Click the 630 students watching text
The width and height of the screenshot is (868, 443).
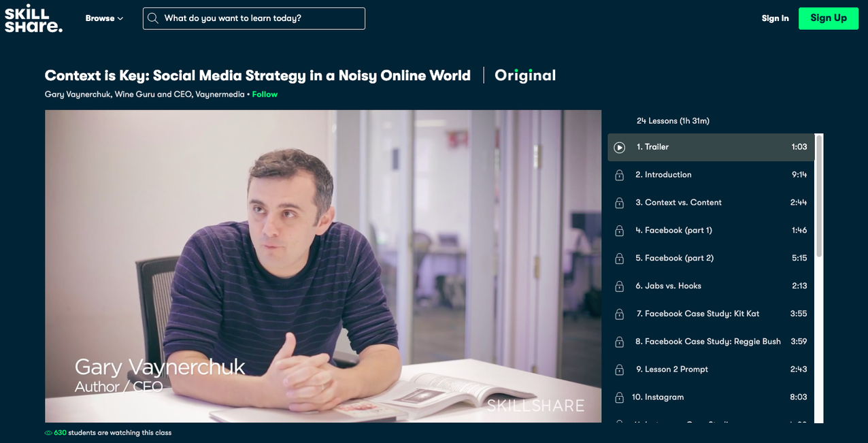(x=112, y=433)
